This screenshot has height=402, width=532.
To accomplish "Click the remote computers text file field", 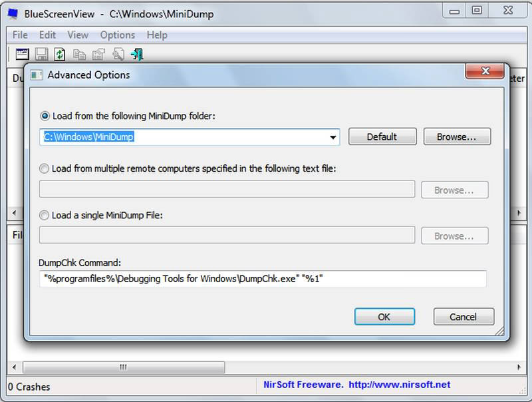I will (227, 189).
